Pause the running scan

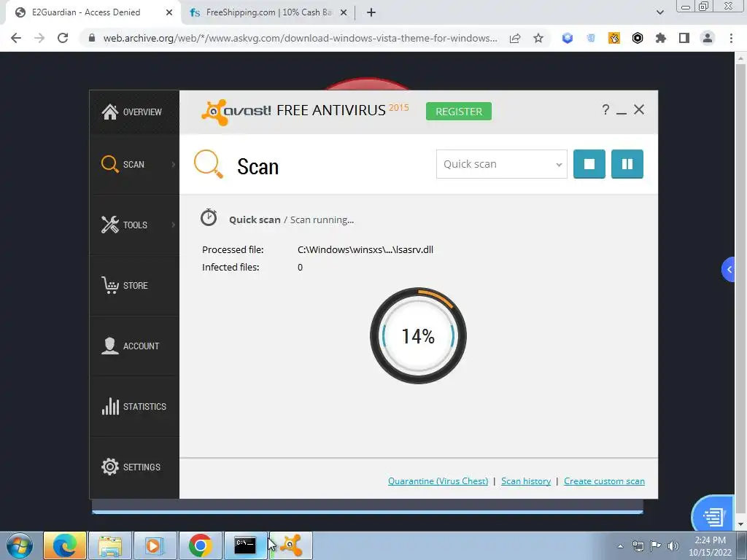pyautogui.click(x=627, y=164)
